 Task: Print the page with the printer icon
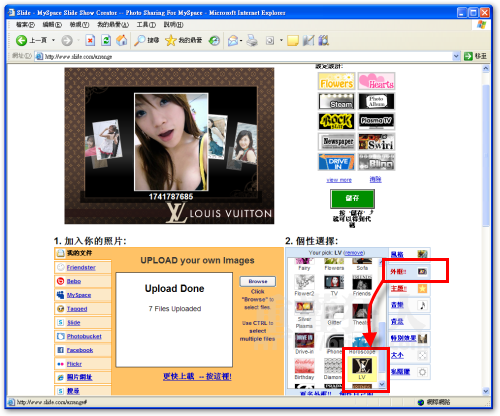252,41
